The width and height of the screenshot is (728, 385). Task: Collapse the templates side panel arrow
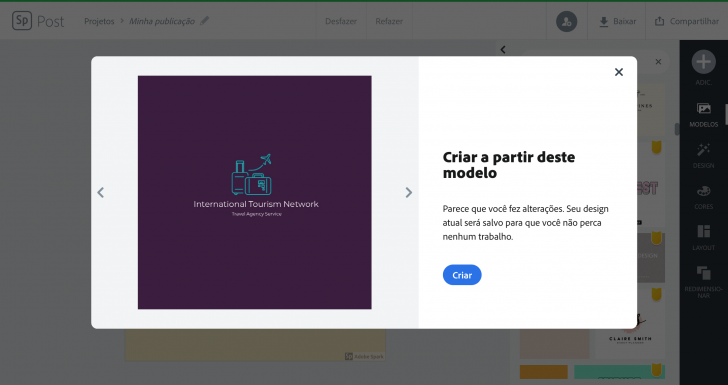503,50
